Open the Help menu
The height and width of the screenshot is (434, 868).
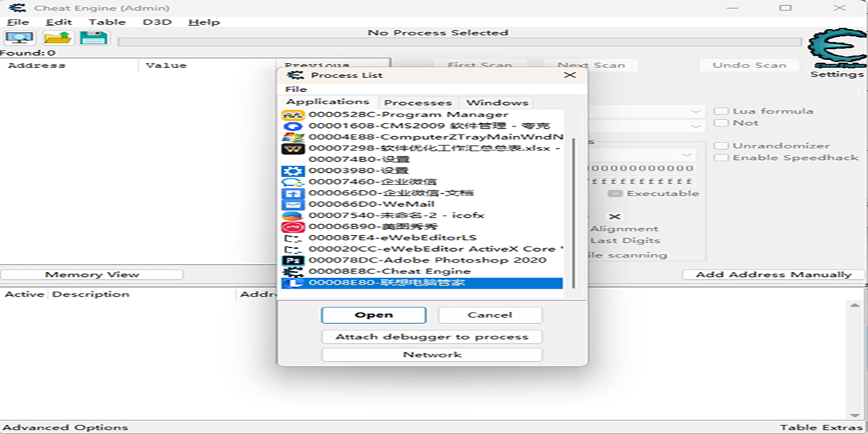tap(204, 22)
